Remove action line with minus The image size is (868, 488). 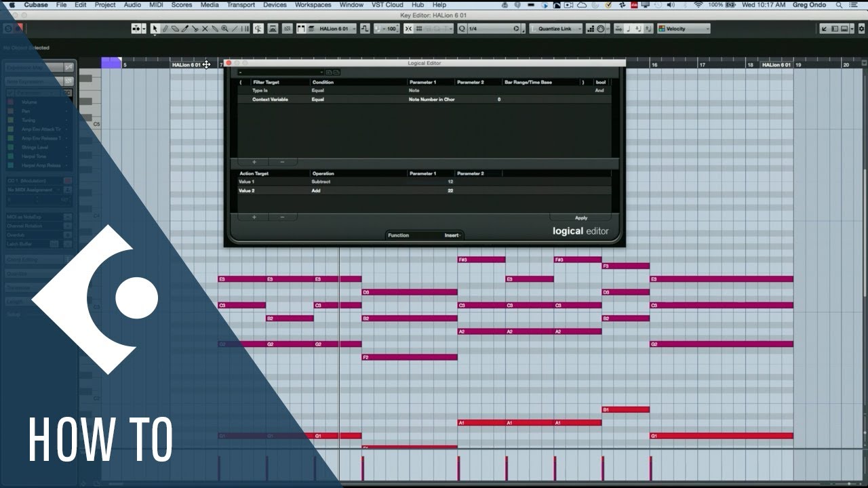pos(283,217)
